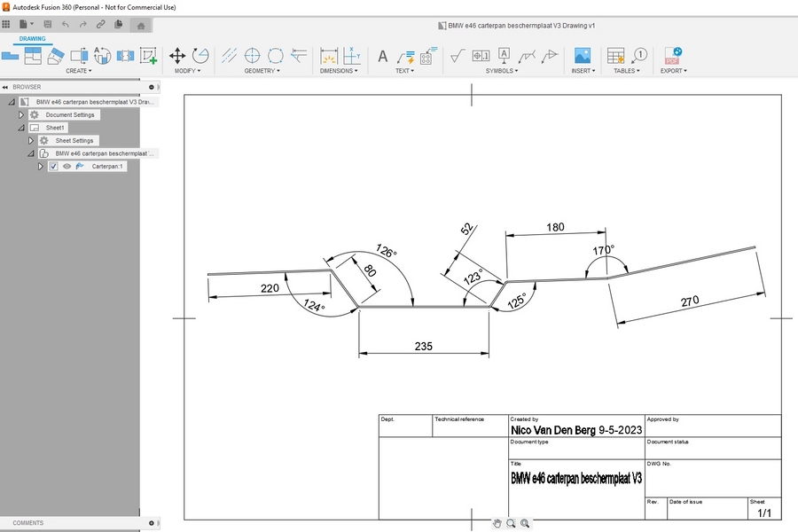
Task: Click the Zoom Window magnifier tool
Action: click(x=511, y=523)
